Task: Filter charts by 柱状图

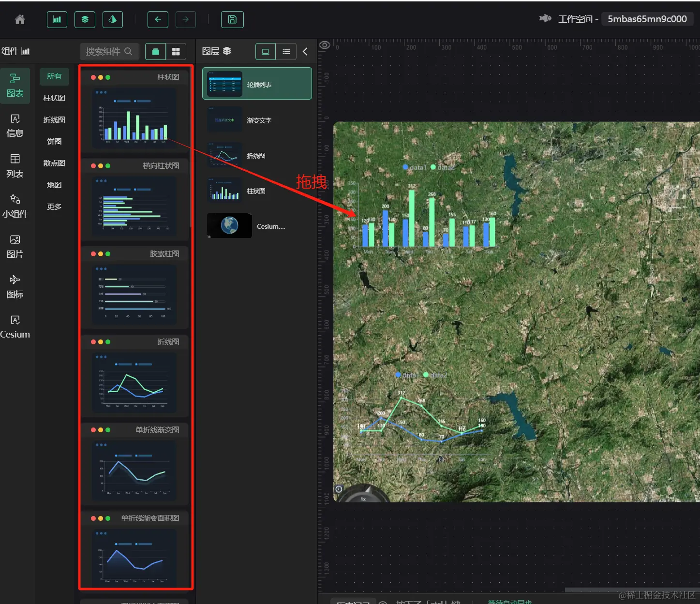Action: point(54,98)
